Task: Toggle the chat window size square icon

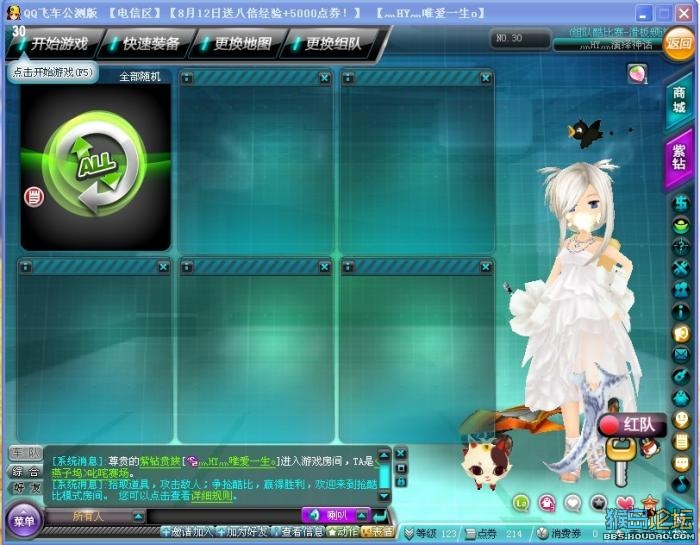Action: click(401, 468)
